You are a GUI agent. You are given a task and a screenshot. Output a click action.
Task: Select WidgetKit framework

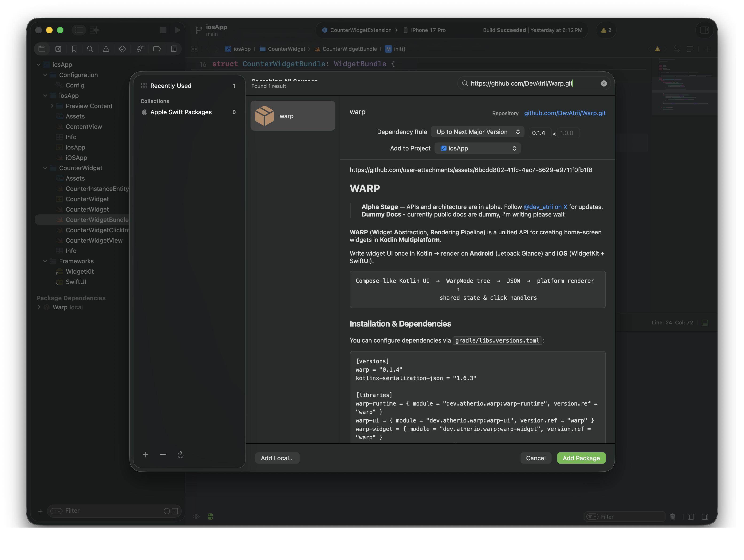tap(79, 271)
